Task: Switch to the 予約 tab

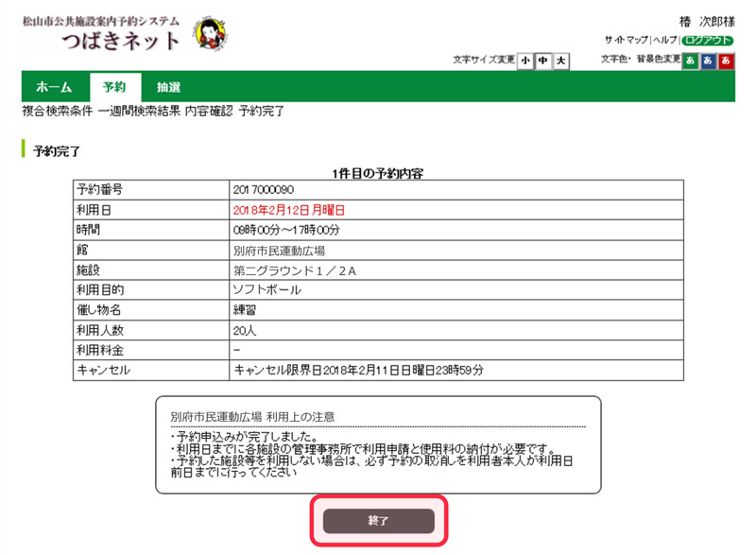Action: pos(116,85)
